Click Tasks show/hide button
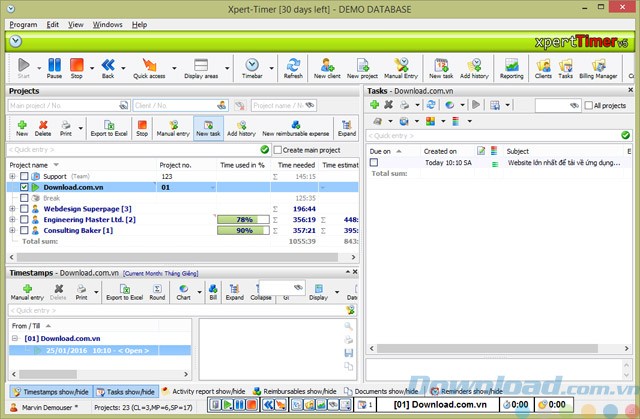640x419 pixels. point(124,391)
